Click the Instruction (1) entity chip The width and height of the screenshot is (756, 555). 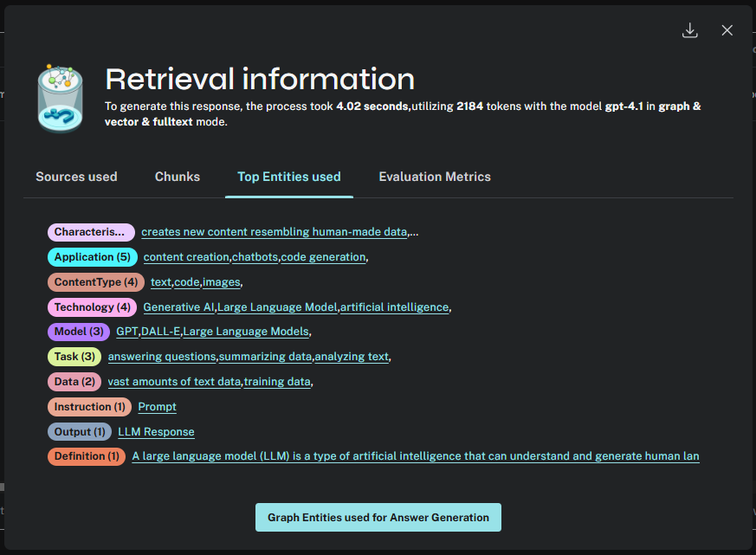click(x=89, y=406)
